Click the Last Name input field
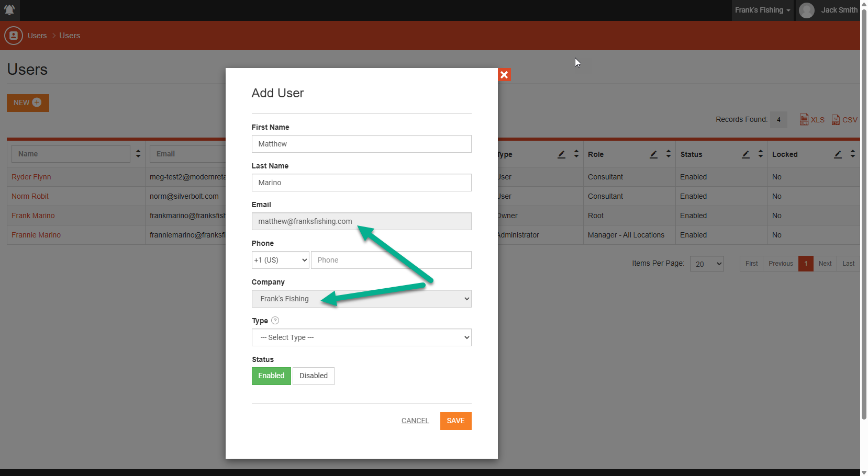 362,183
